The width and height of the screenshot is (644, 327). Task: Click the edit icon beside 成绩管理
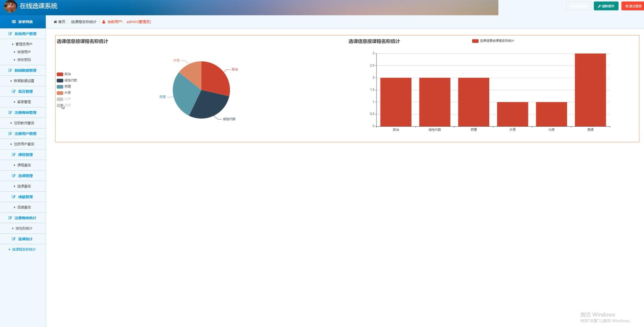coord(14,197)
